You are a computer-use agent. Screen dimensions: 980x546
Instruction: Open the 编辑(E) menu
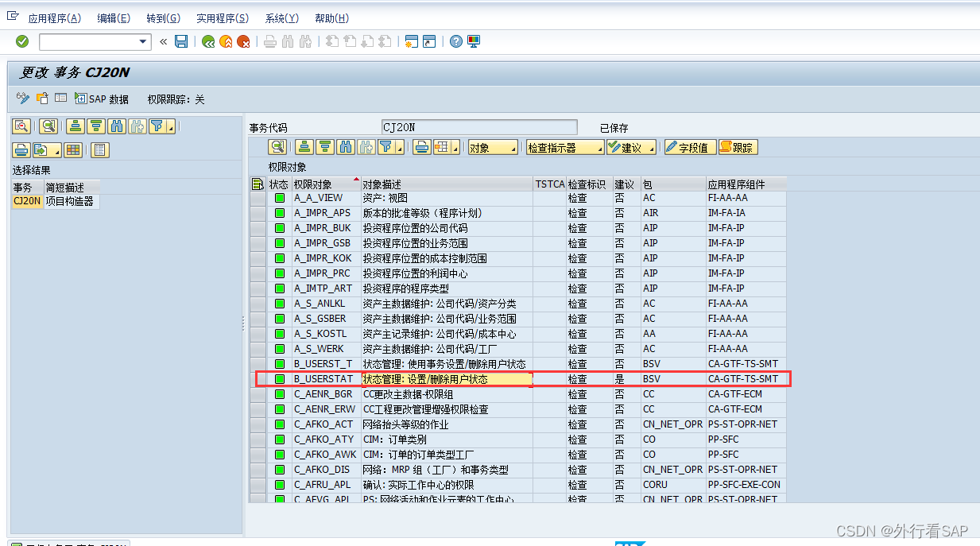point(114,18)
